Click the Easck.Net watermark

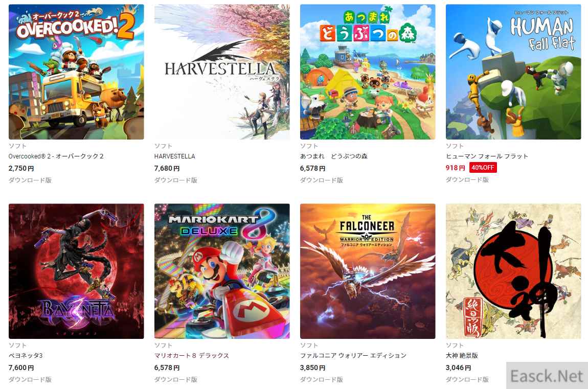coord(547,376)
